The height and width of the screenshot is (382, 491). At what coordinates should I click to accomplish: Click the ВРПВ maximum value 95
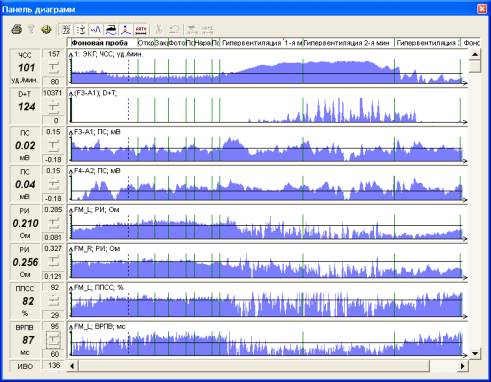tap(54, 326)
